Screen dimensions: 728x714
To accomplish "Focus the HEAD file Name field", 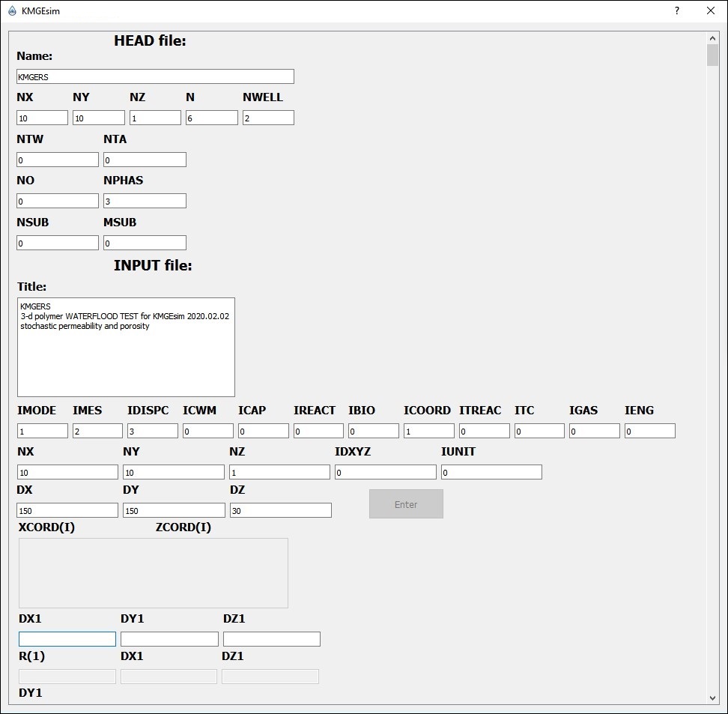I will [x=155, y=76].
